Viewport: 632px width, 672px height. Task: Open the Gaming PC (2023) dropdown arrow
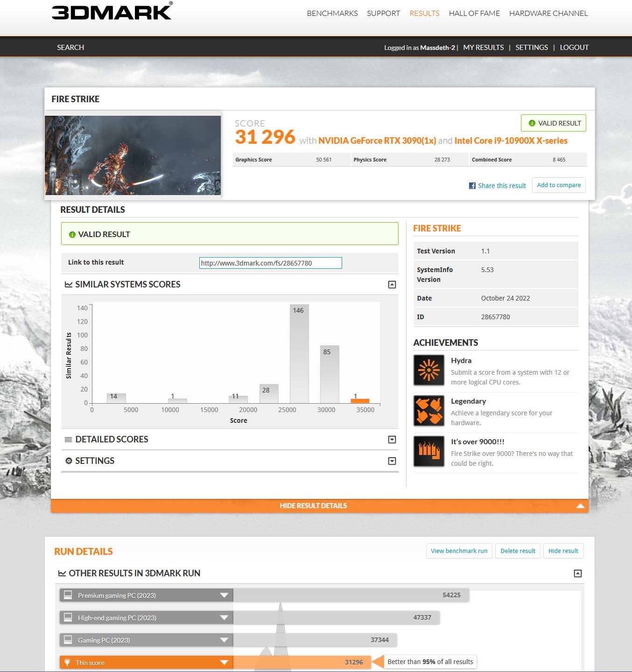224,640
